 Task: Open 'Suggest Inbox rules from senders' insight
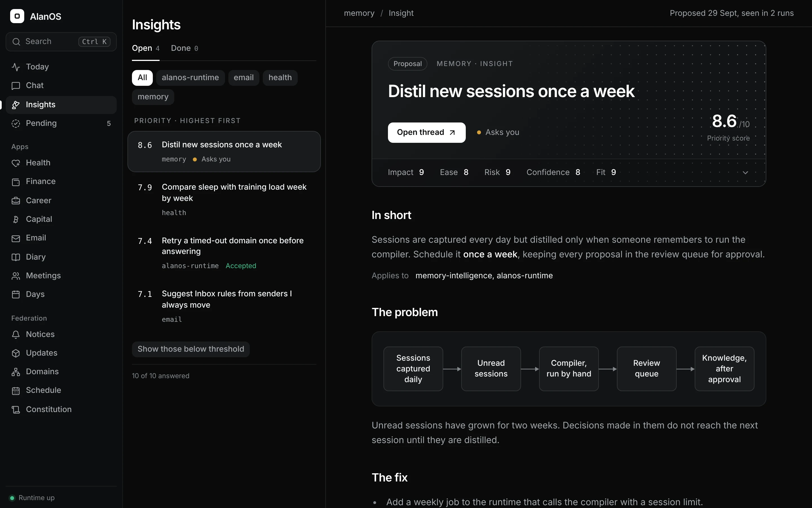click(x=224, y=306)
